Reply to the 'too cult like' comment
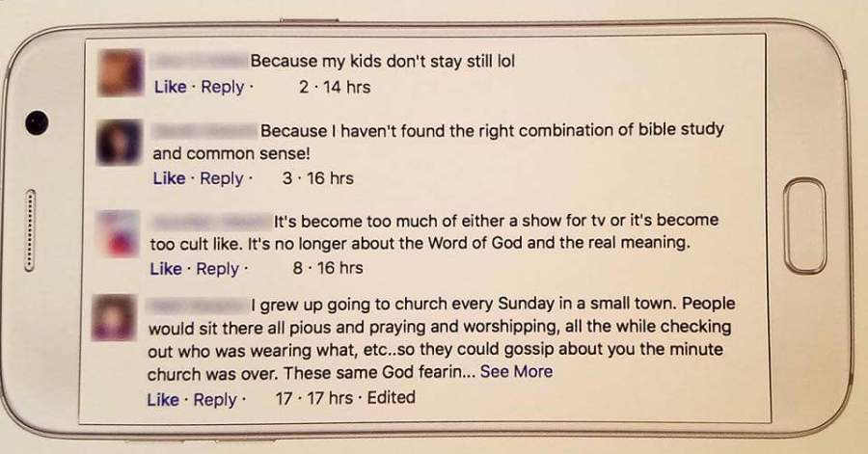The height and width of the screenshot is (454, 868). tap(218, 269)
